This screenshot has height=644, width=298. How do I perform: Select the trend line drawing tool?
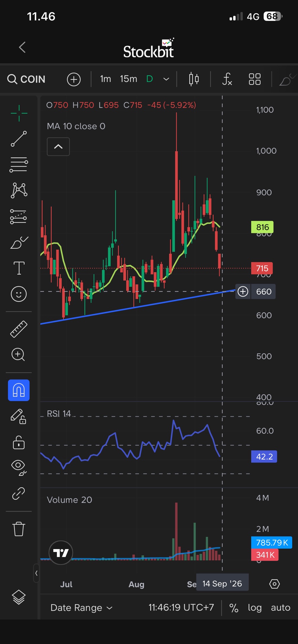pos(19,139)
